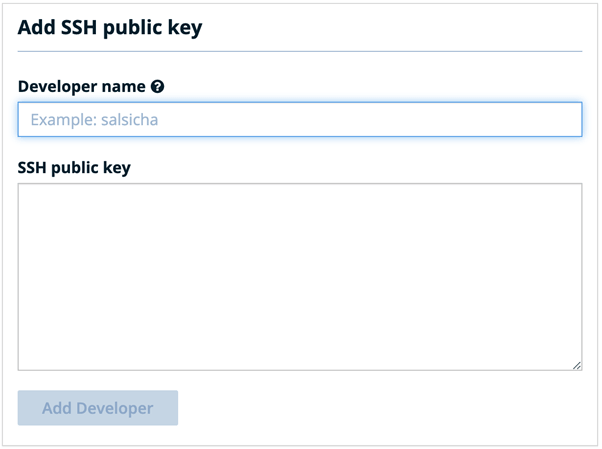Screen dimensions: 602x449
Task: Click the 'Developer name' label
Action: click(82, 87)
